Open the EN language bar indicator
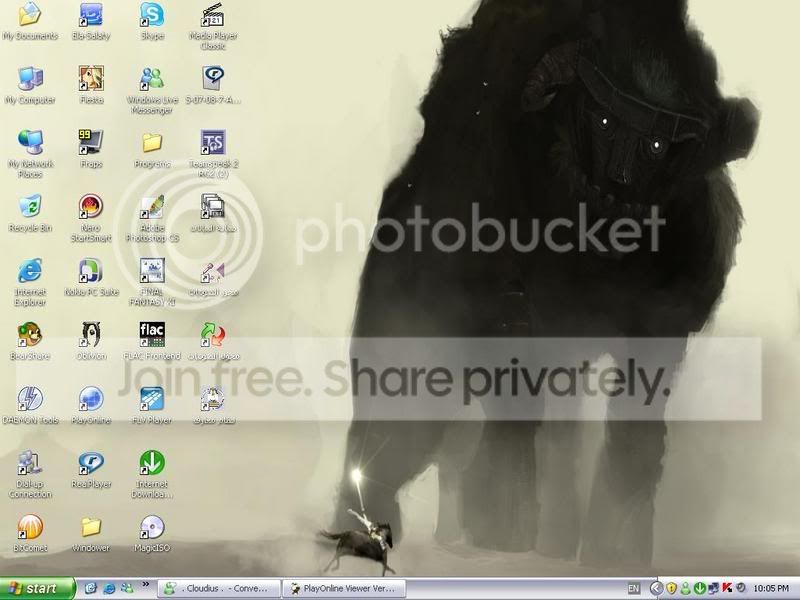Viewport: 800px width, 600px height. pos(634,588)
